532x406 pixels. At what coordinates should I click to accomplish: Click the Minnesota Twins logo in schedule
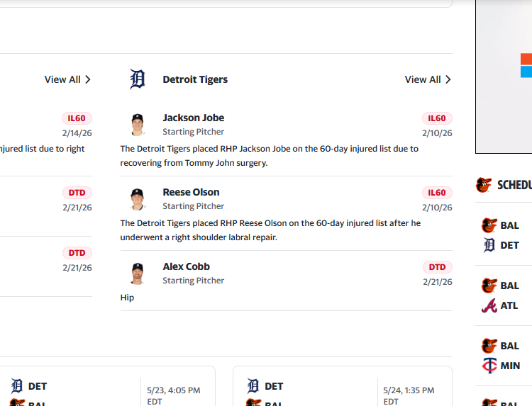tap(489, 366)
